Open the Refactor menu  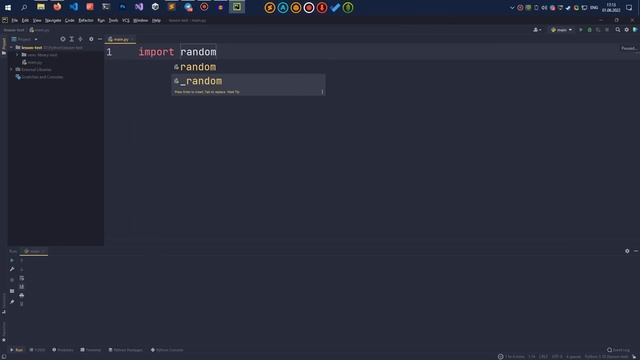(86, 20)
